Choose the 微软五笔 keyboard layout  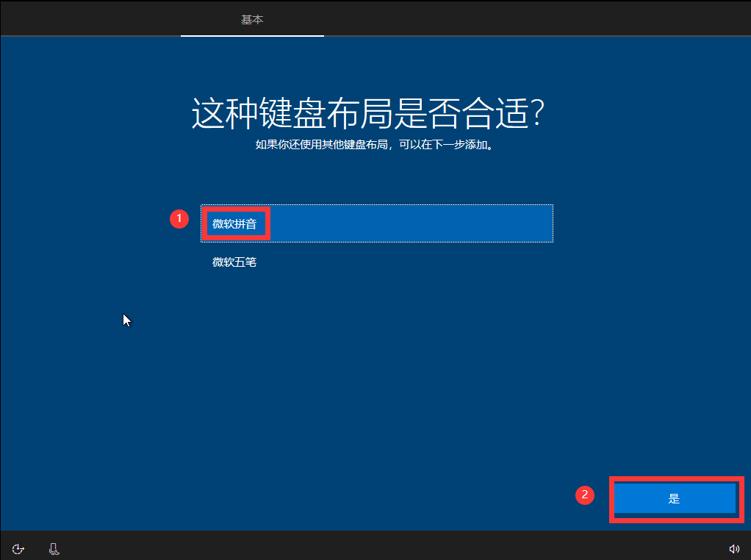[377, 262]
